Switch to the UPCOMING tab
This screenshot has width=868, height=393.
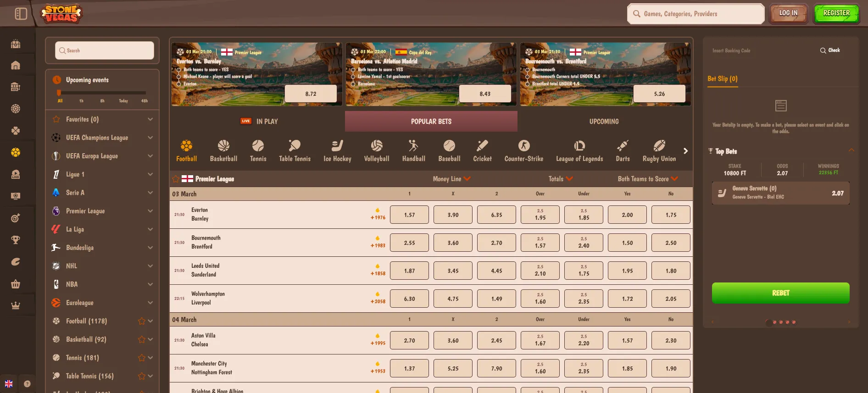click(604, 122)
